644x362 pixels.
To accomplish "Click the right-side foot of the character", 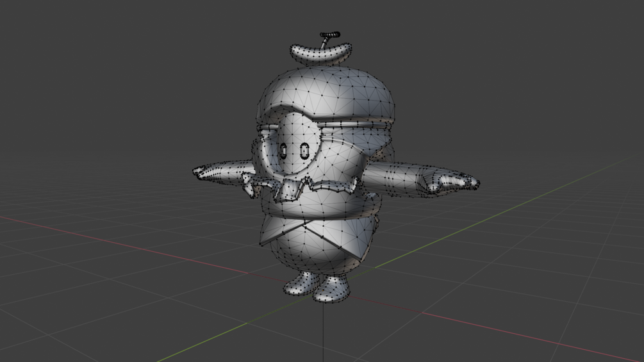I will click(332, 290).
